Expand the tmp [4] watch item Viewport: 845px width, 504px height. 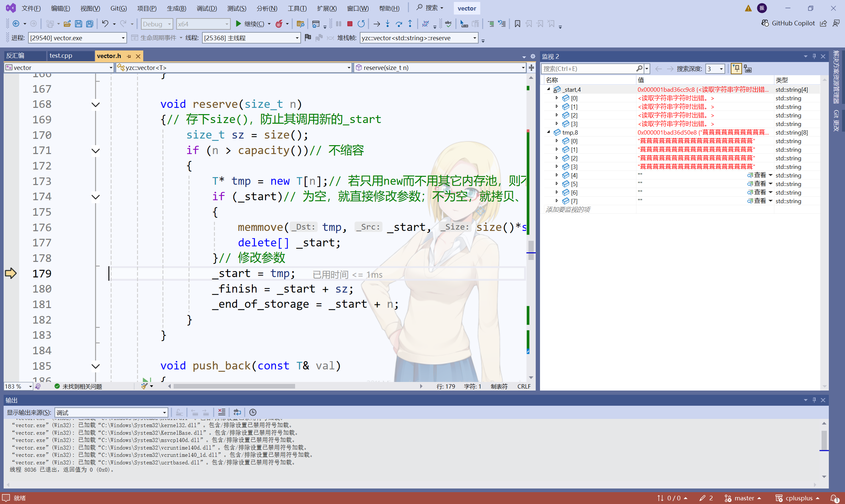pos(557,175)
